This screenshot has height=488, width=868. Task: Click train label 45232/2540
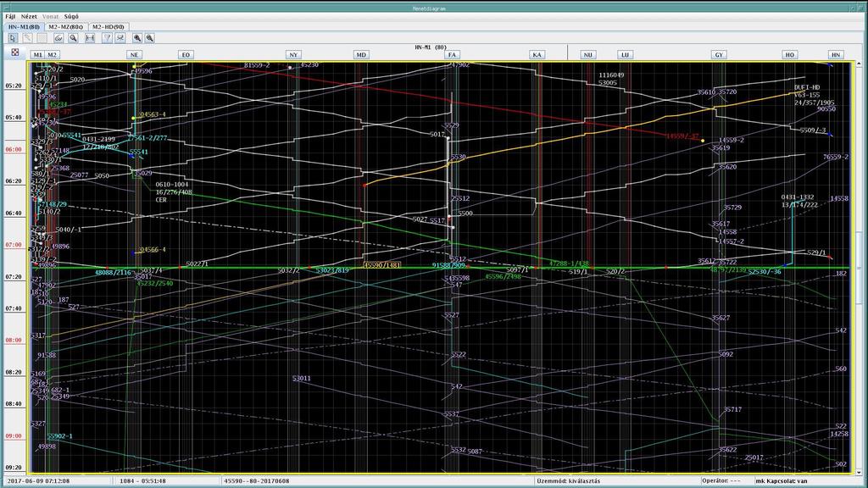click(x=154, y=283)
